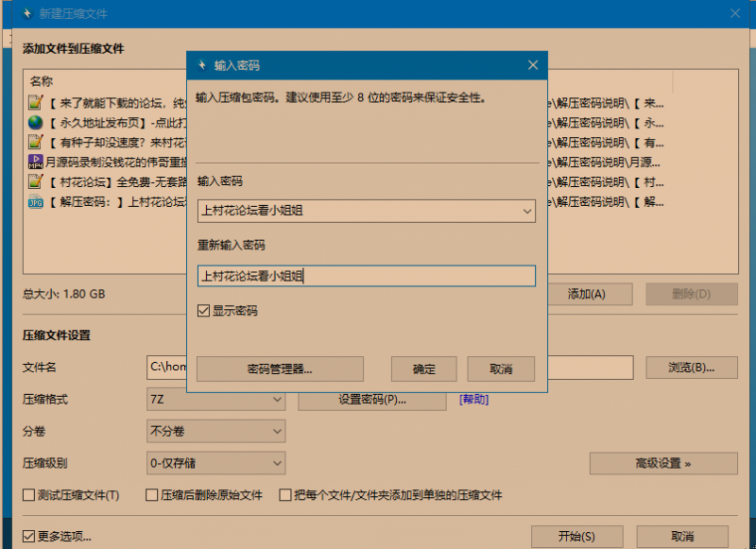Viewport: 756px width, 549px height.
Task: Click 确定 to confirm the password
Action: [x=423, y=369]
